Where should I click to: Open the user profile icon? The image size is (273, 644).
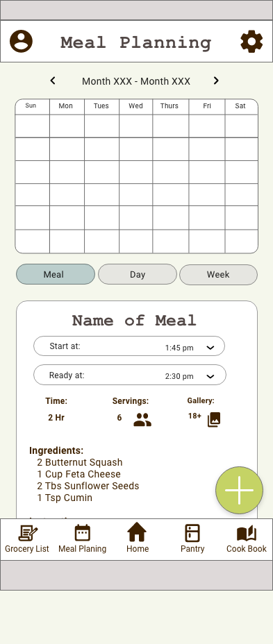(x=21, y=41)
